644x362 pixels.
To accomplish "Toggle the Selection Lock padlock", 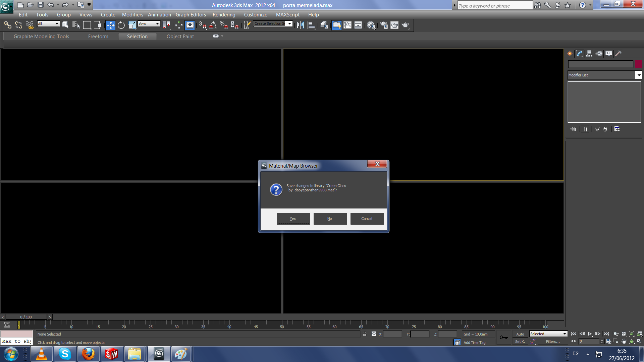I will [365, 334].
